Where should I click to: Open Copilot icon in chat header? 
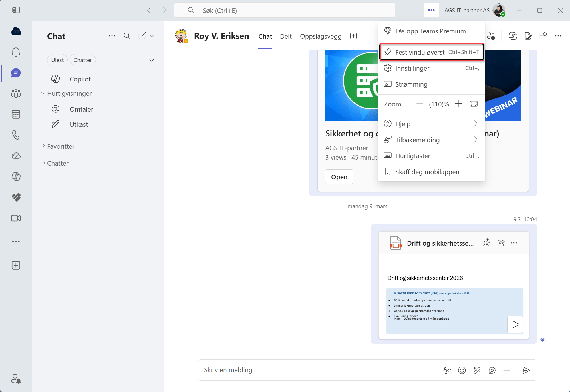tap(513, 36)
